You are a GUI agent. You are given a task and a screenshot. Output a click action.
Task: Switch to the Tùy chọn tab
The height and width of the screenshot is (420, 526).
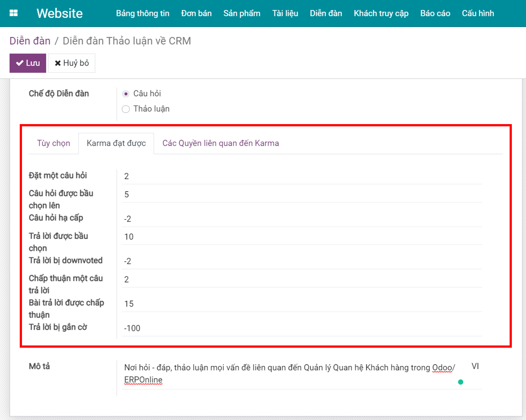(54, 143)
